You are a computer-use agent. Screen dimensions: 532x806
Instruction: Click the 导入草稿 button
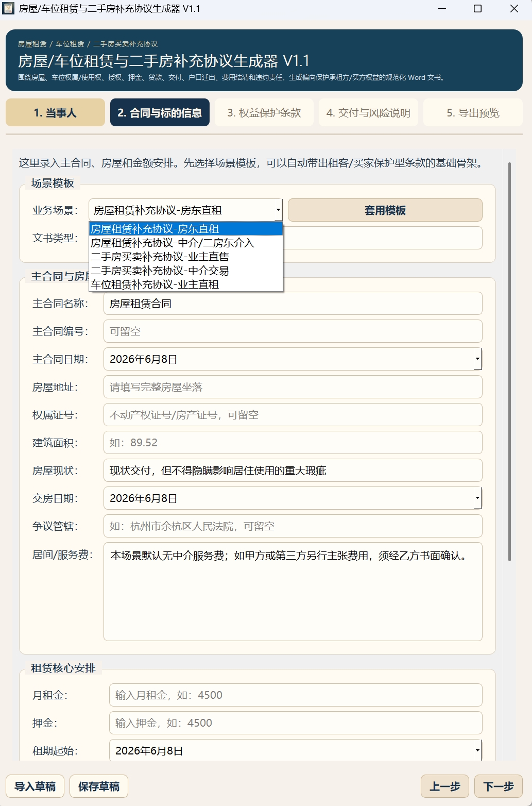coord(35,786)
